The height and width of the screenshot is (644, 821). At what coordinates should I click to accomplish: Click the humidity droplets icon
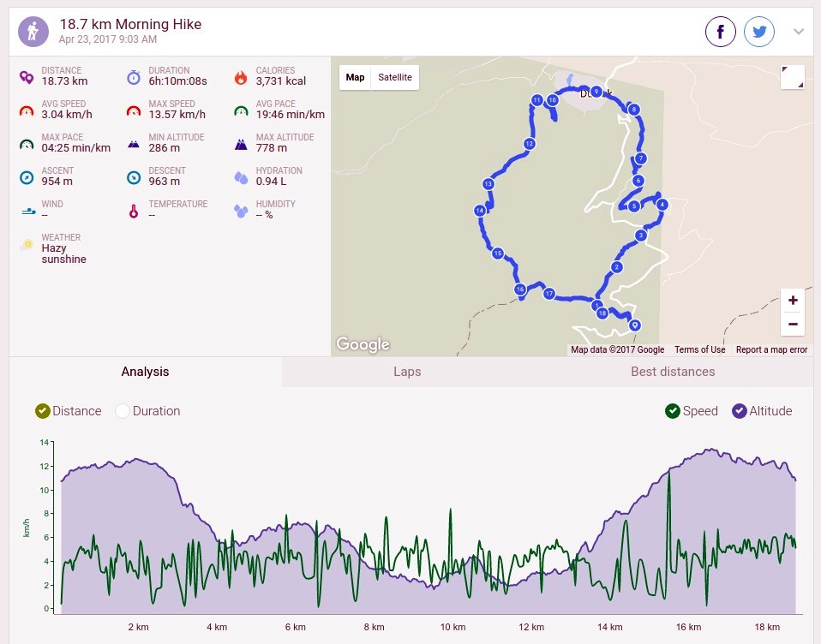[241, 212]
